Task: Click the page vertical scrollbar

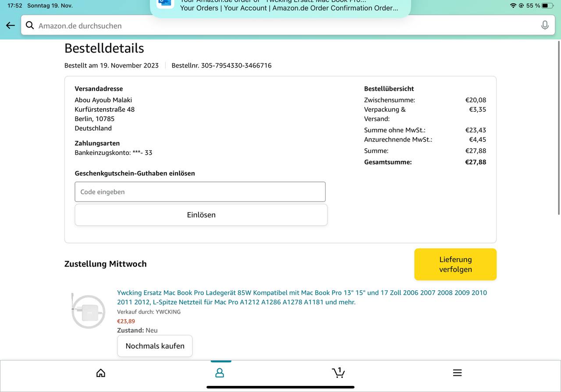Action: (x=558, y=128)
